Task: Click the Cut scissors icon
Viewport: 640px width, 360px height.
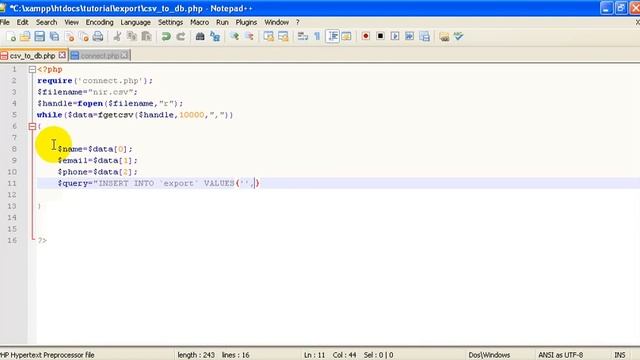Action: point(117,37)
